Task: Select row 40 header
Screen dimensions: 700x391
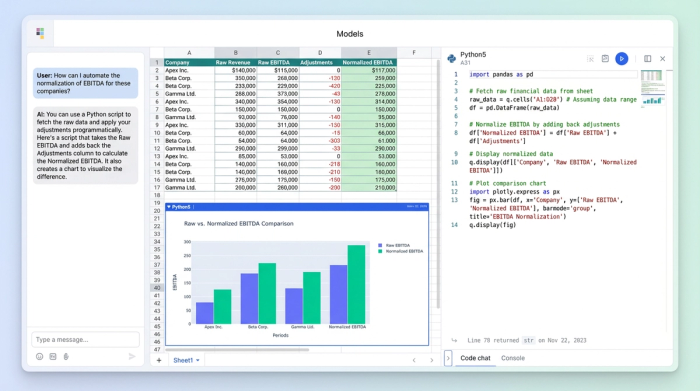Action: [157, 288]
